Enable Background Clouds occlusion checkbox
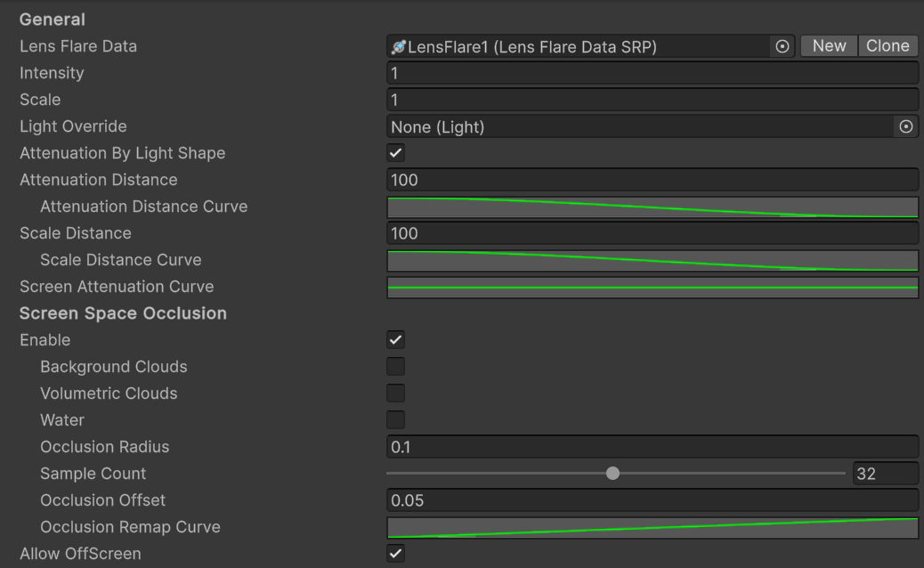Viewport: 924px width, 568px height. pyautogui.click(x=396, y=367)
